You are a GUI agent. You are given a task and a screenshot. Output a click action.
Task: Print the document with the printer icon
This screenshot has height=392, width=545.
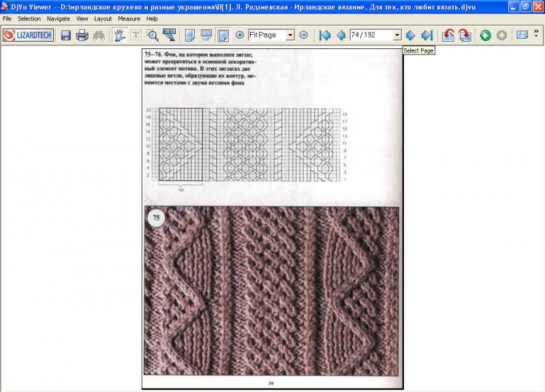point(82,35)
